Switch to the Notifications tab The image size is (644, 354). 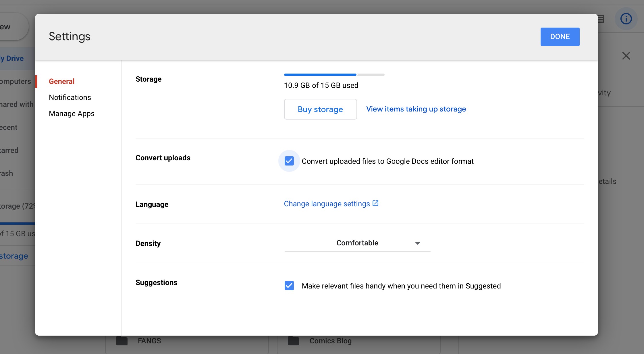pyautogui.click(x=70, y=97)
